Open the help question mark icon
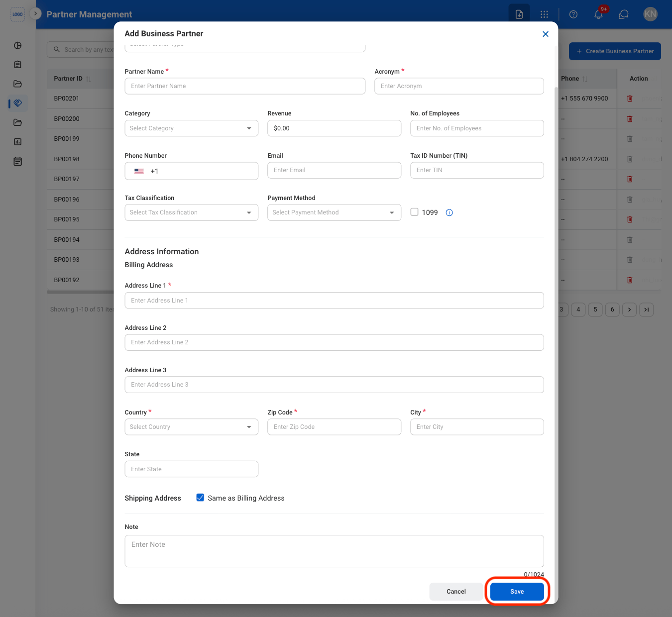Image resolution: width=672 pixels, height=617 pixels. point(573,14)
